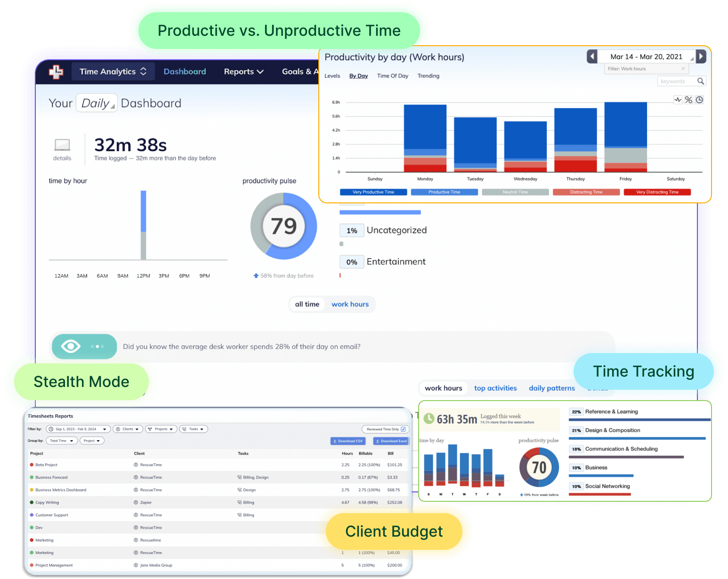
Task: Toggle Very Productive Time legend
Action: click(x=373, y=192)
